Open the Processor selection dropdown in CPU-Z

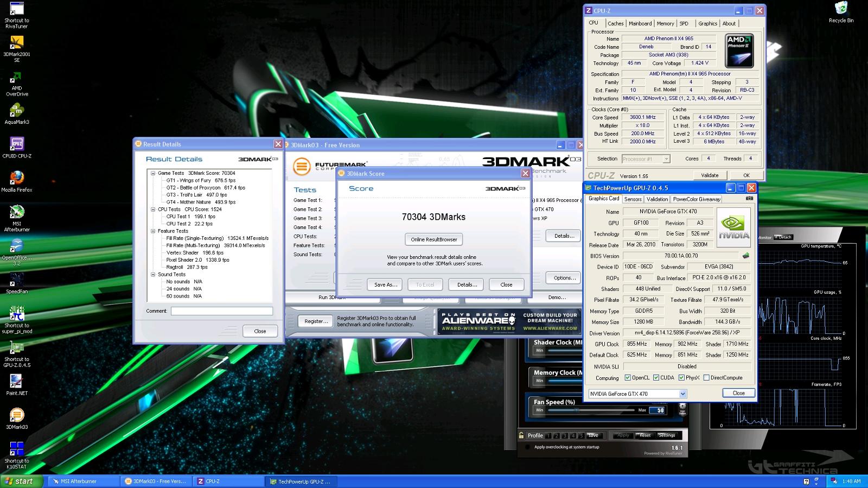click(666, 159)
